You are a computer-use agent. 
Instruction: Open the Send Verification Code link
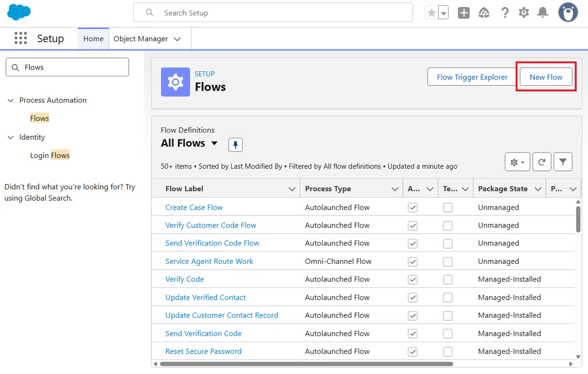203,334
